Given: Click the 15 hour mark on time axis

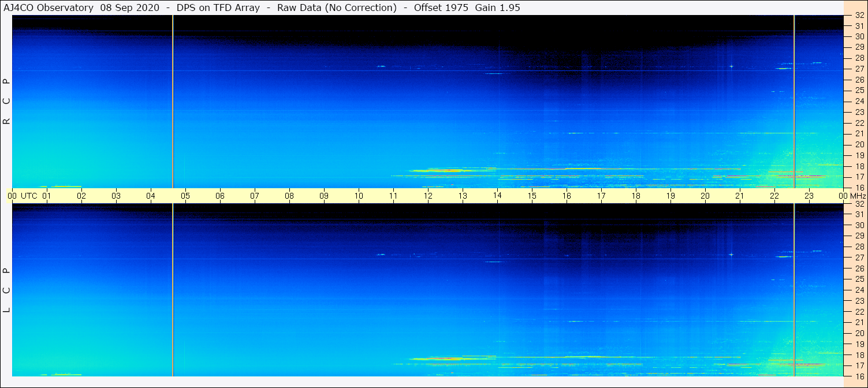Looking at the screenshot, I should click(532, 196).
